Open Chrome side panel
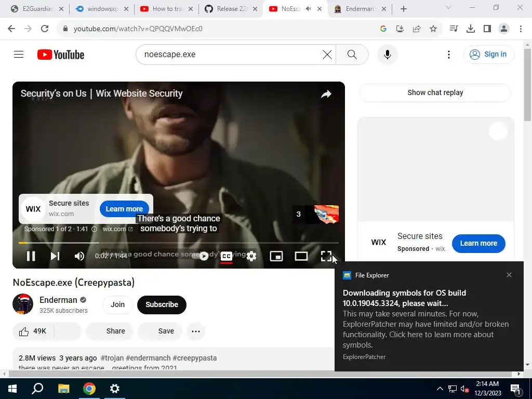This screenshot has width=532, height=399. click(487, 29)
